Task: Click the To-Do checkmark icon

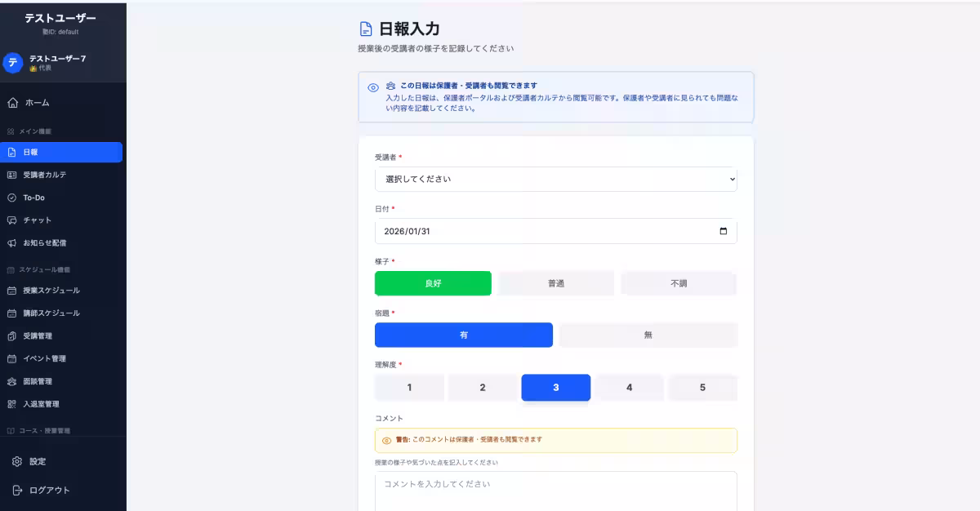Action: coord(13,197)
